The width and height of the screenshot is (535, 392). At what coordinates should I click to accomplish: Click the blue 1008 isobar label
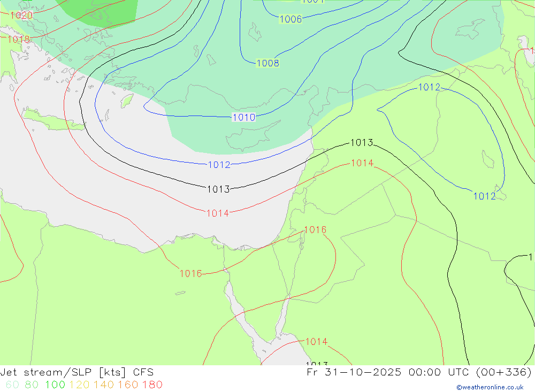click(268, 63)
